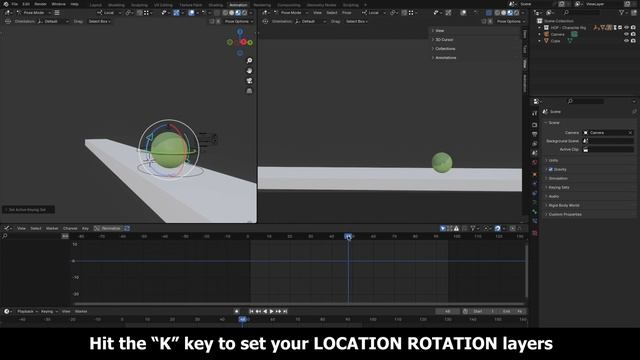Open graph editor Channel menu
The height and width of the screenshot is (360, 640).
click(70, 229)
